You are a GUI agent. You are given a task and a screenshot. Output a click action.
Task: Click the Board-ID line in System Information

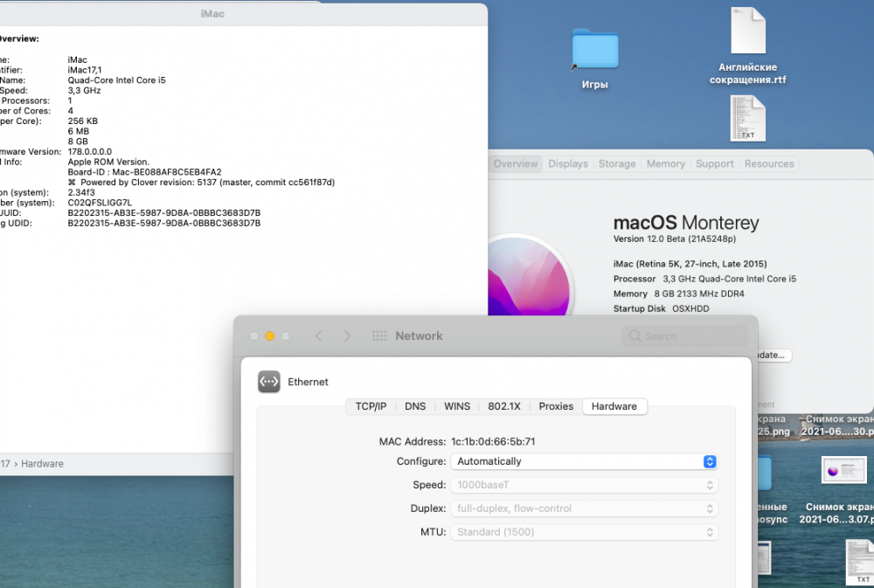coord(144,172)
